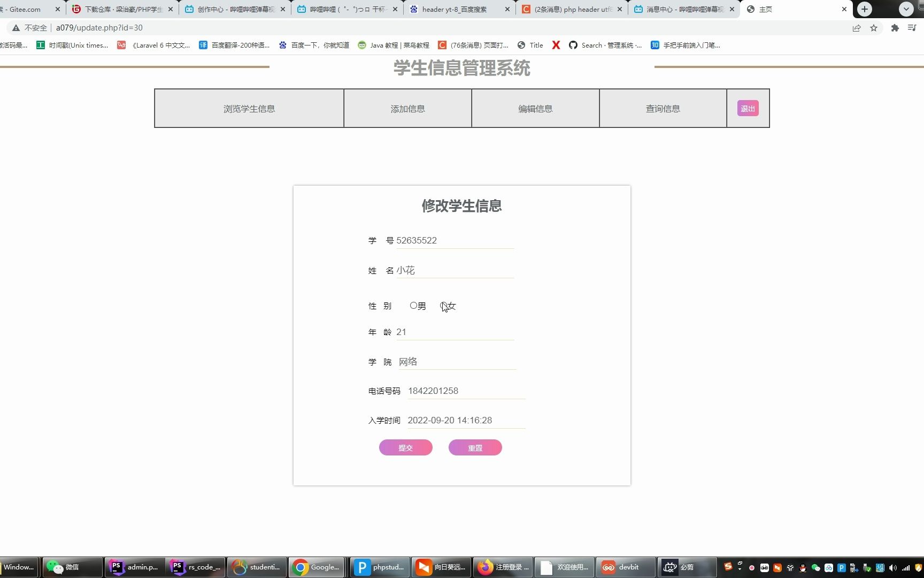Open QQ from the system tray
This screenshot has height=578, width=924.
[803, 567]
